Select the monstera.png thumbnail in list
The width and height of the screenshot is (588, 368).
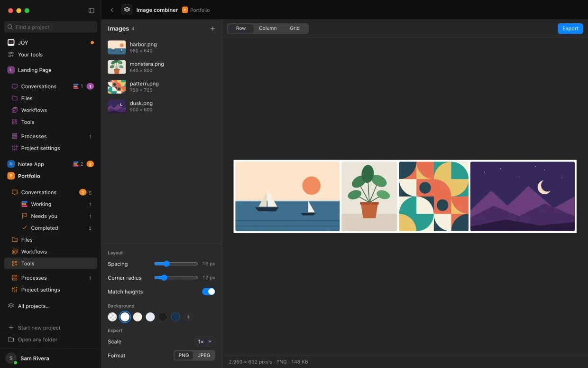pos(117,67)
